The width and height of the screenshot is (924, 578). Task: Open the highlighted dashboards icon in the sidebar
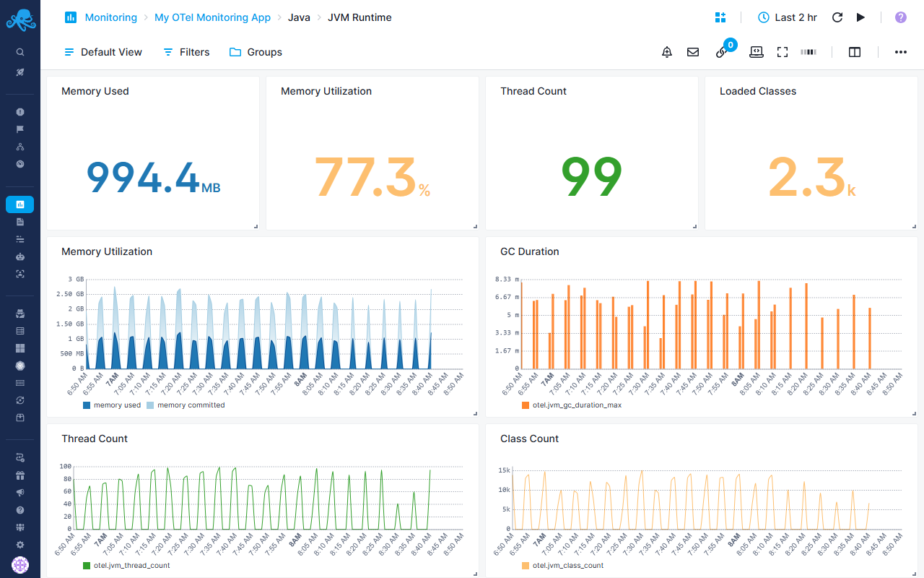[x=19, y=204]
